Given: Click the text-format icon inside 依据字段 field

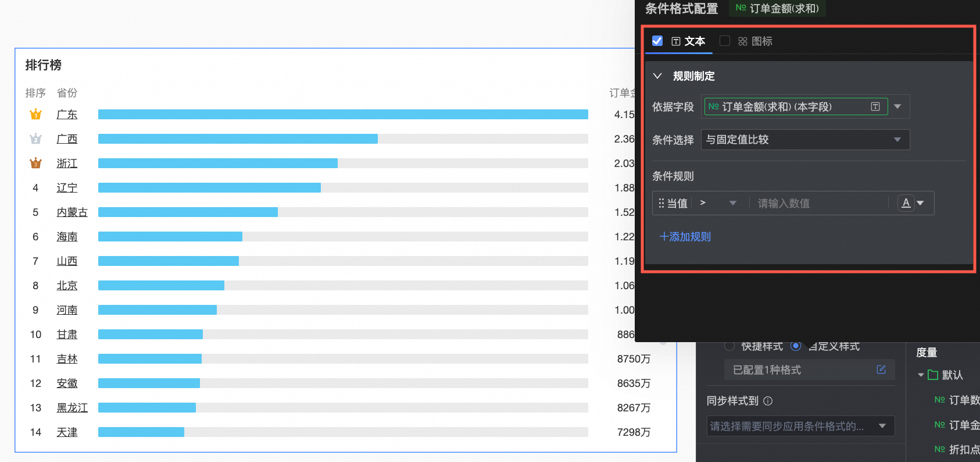Looking at the screenshot, I should (x=875, y=106).
